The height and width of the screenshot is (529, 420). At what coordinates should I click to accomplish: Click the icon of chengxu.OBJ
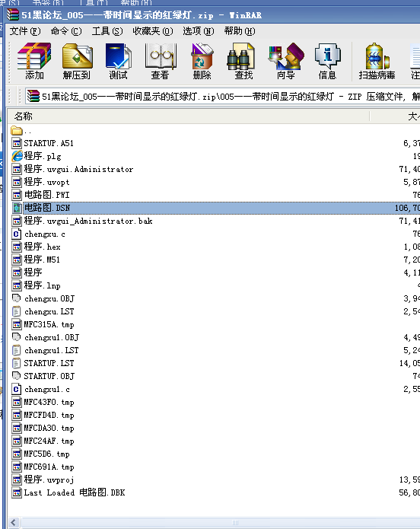(17, 298)
